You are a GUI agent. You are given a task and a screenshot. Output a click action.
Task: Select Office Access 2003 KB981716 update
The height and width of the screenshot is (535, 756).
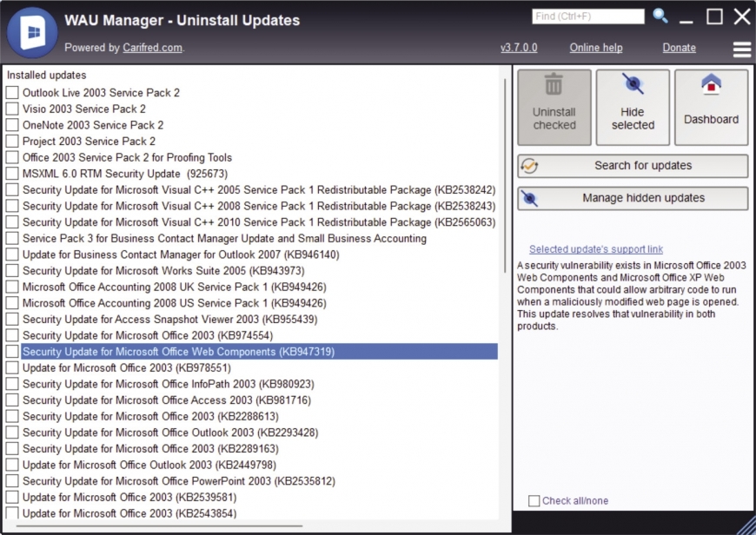click(x=167, y=400)
